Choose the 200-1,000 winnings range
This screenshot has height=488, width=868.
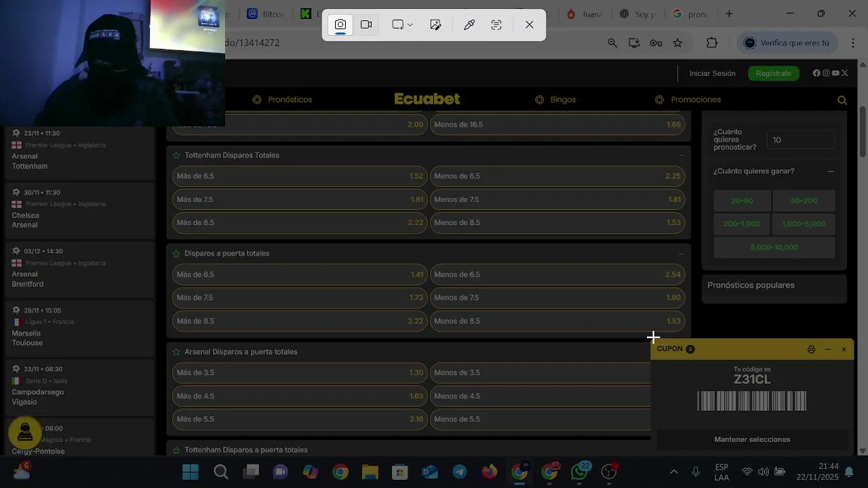tap(742, 224)
